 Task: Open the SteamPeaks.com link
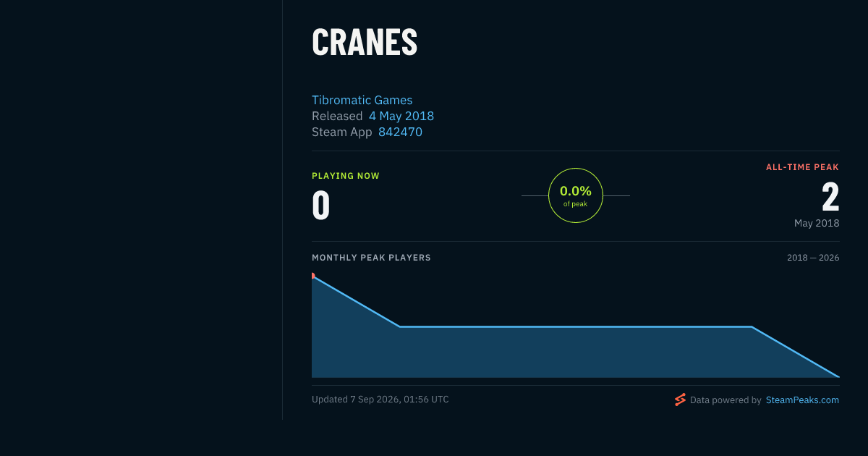pyautogui.click(x=802, y=400)
